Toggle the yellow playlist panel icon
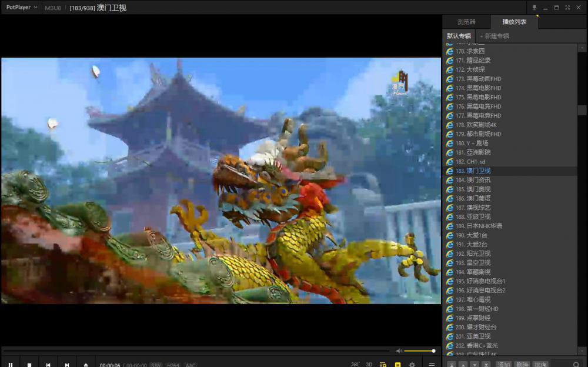 [397, 365]
